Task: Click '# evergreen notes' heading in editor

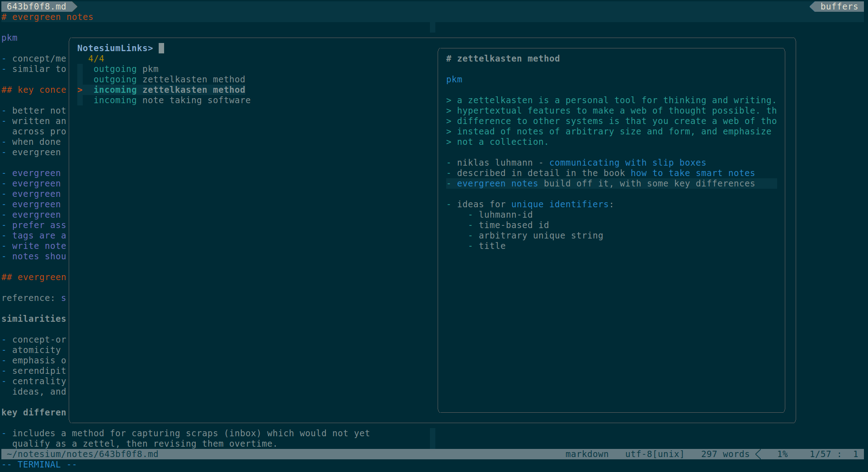Action: (x=47, y=17)
